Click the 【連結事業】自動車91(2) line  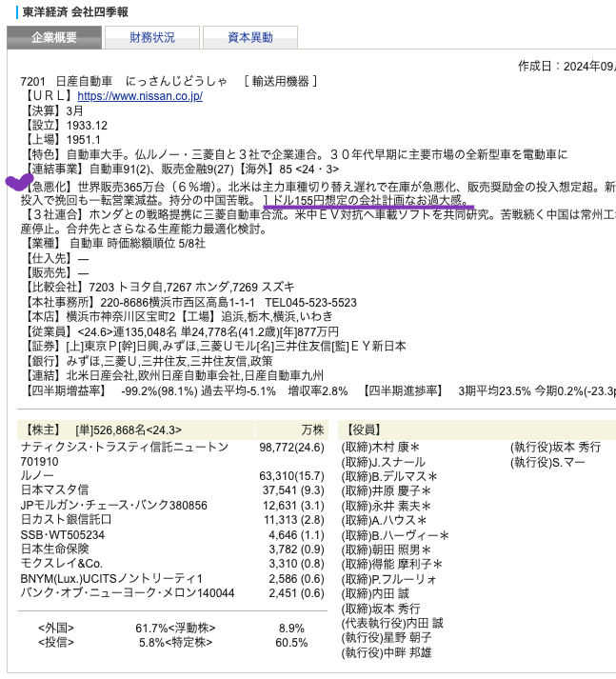[180, 169]
